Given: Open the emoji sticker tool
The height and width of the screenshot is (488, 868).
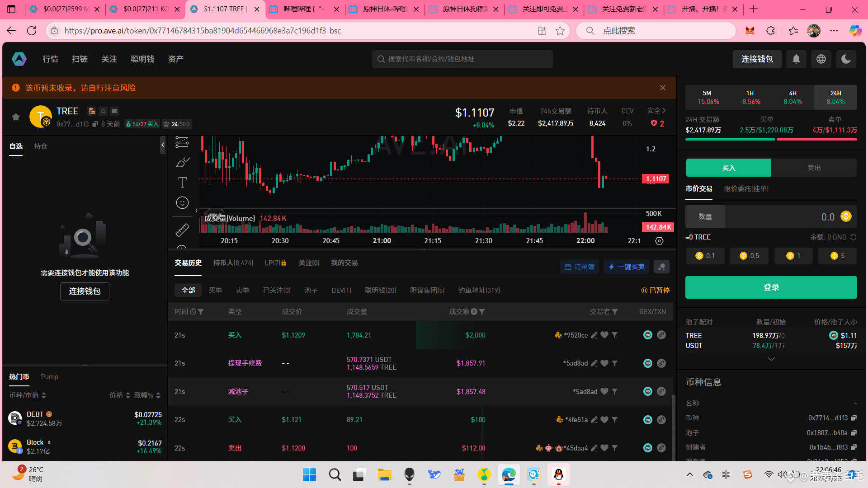Looking at the screenshot, I should pyautogui.click(x=182, y=203).
